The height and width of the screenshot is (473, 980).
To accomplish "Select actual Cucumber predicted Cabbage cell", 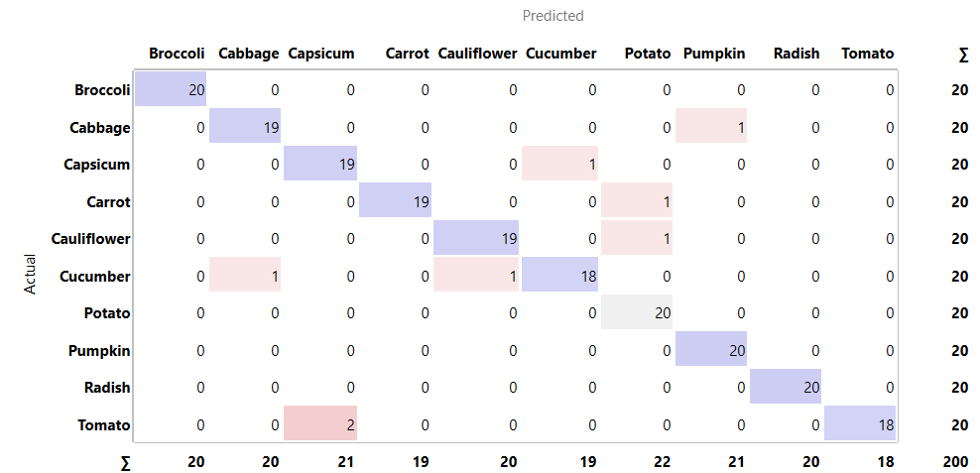I will pos(245,276).
